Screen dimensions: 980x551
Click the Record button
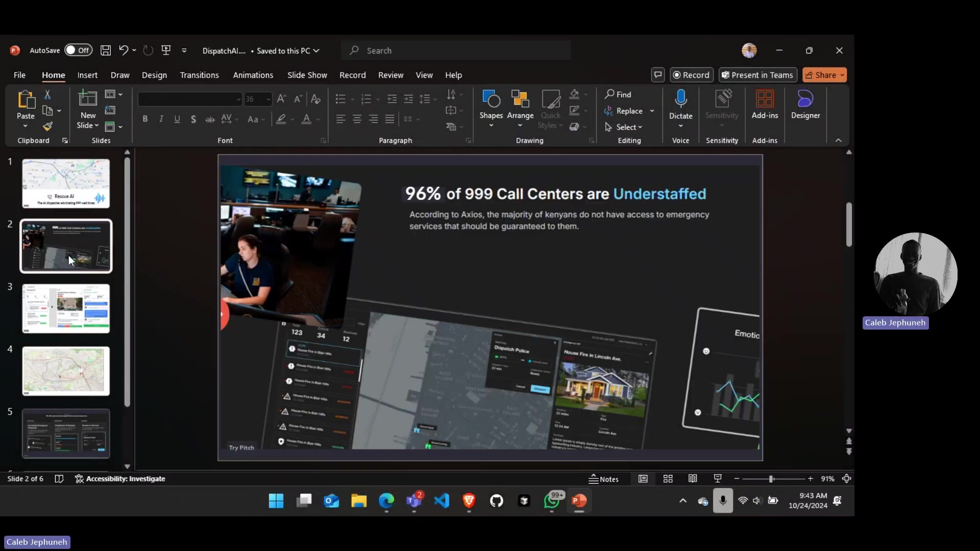click(x=691, y=75)
